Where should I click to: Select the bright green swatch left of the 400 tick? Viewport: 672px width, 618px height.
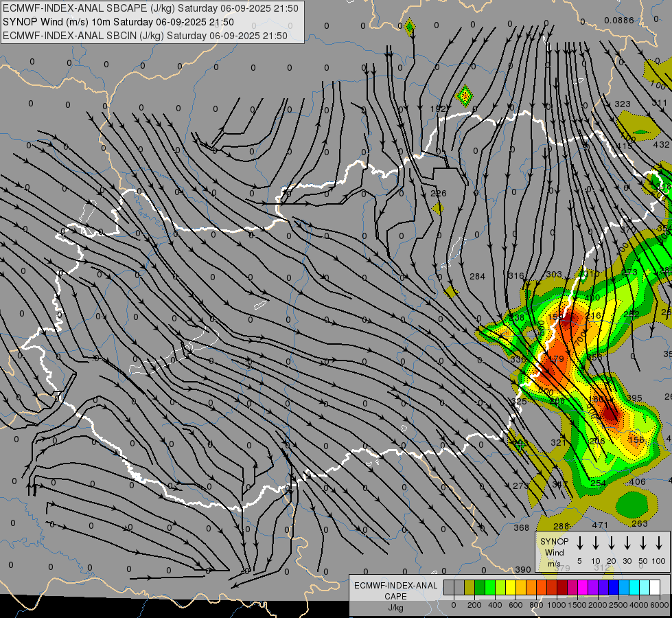pos(490,588)
